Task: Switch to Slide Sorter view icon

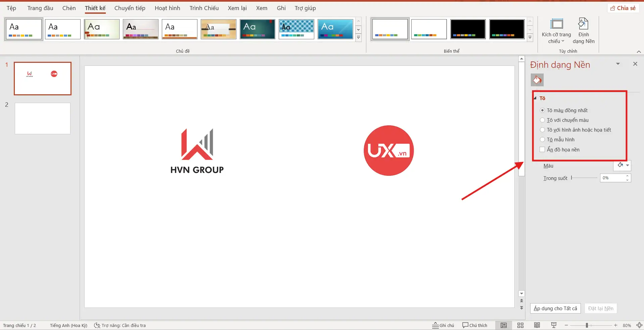Action: 520,325
